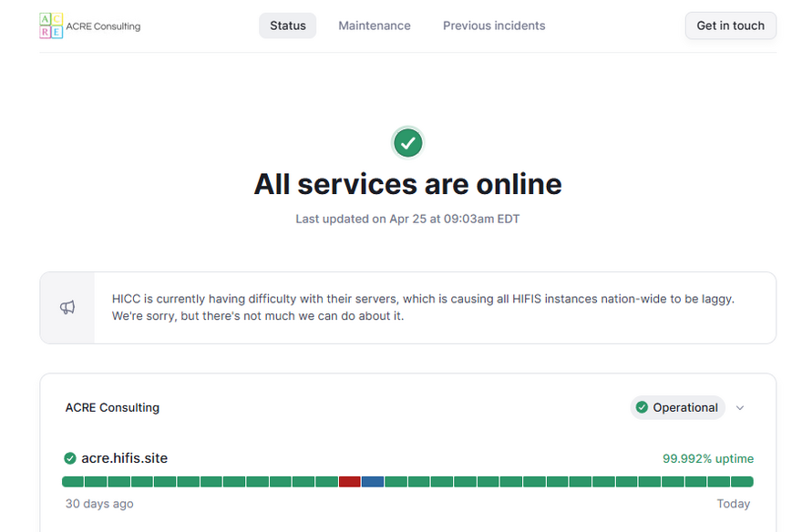Click the 99.992% uptime label

click(708, 459)
